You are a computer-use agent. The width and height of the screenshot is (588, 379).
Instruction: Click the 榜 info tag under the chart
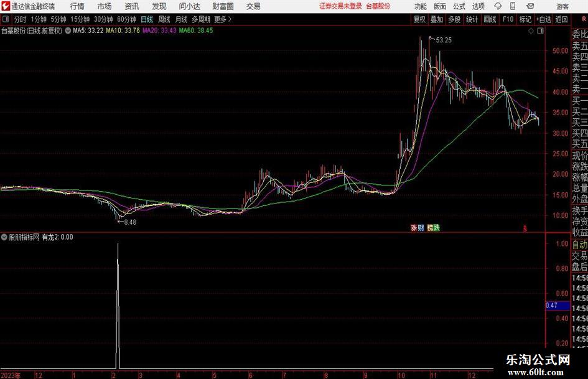tap(430, 228)
